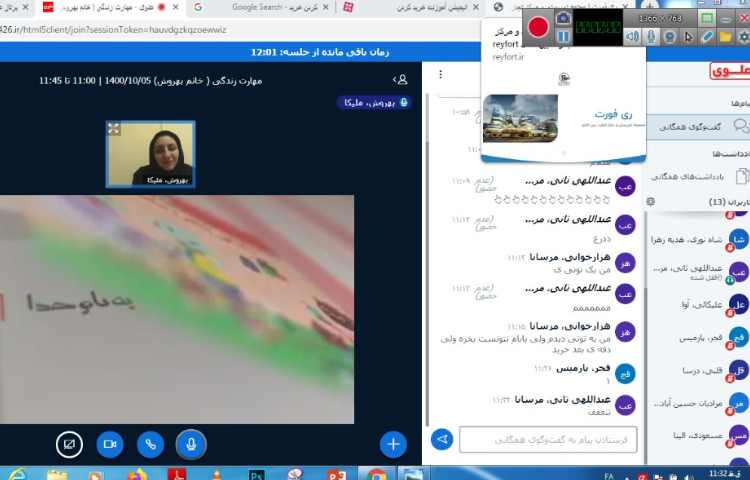Open the blue plus actions menu
The image size is (750, 480).
coord(393,444)
